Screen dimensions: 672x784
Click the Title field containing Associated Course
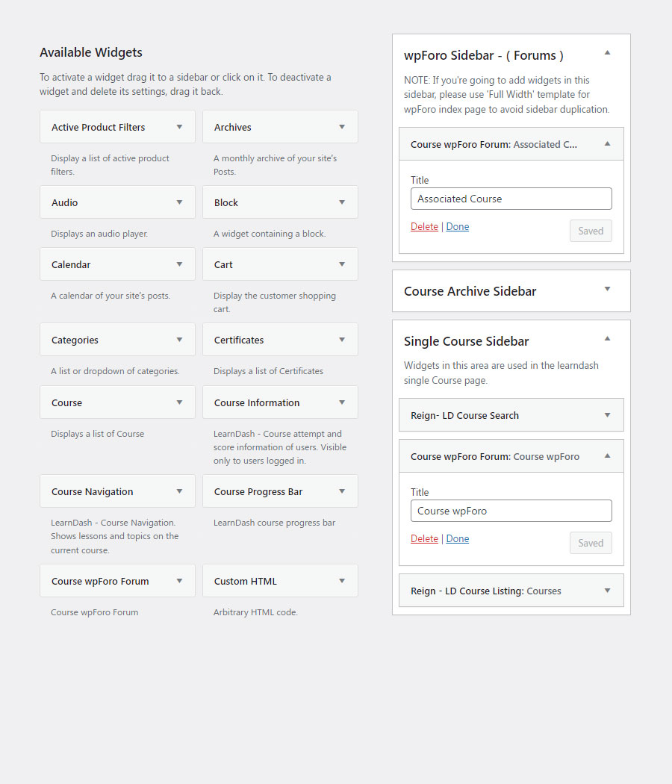coord(511,199)
